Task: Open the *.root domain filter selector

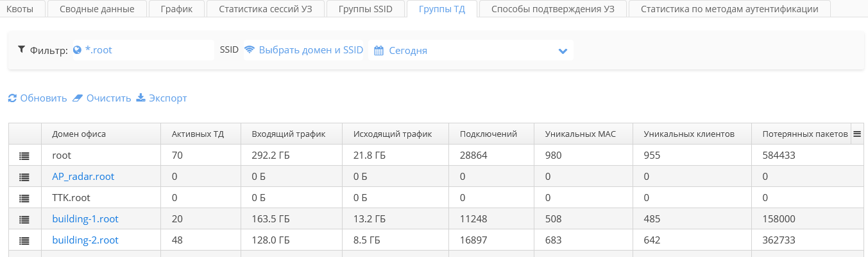Action: (98, 50)
